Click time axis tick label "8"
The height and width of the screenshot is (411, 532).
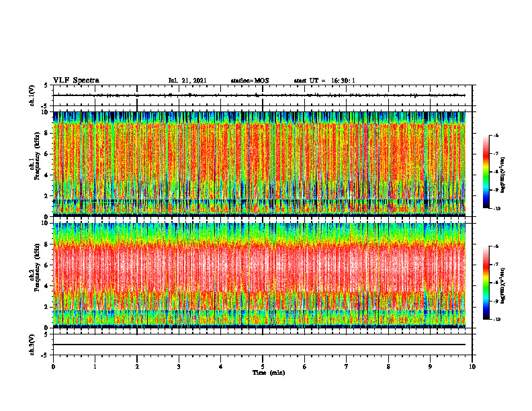coord(388,367)
